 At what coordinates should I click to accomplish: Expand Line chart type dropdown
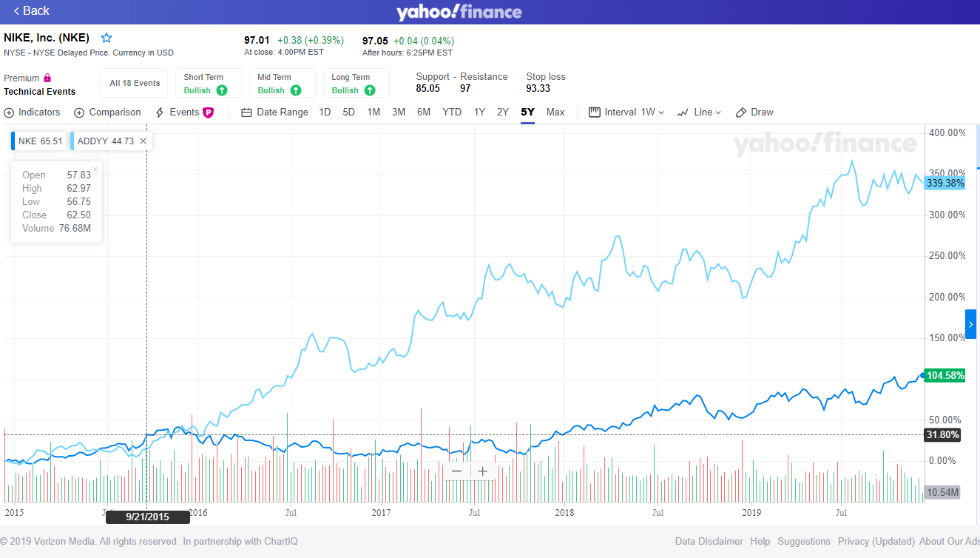699,112
